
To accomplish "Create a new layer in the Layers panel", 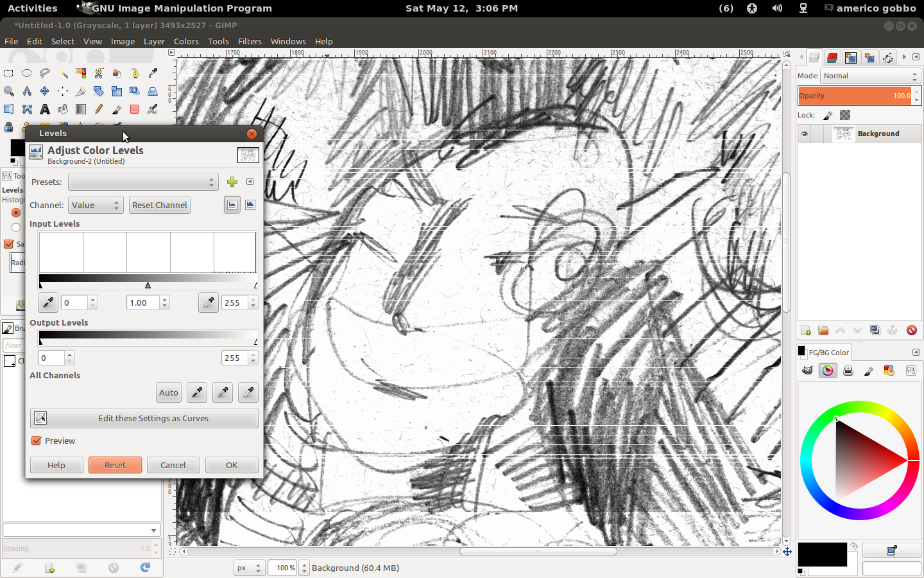I will coord(806,330).
